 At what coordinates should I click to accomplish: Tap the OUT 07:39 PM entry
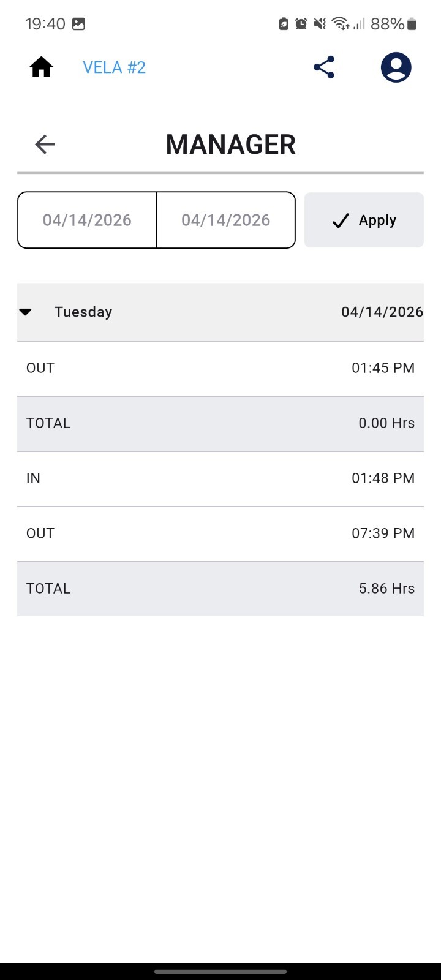[221, 534]
